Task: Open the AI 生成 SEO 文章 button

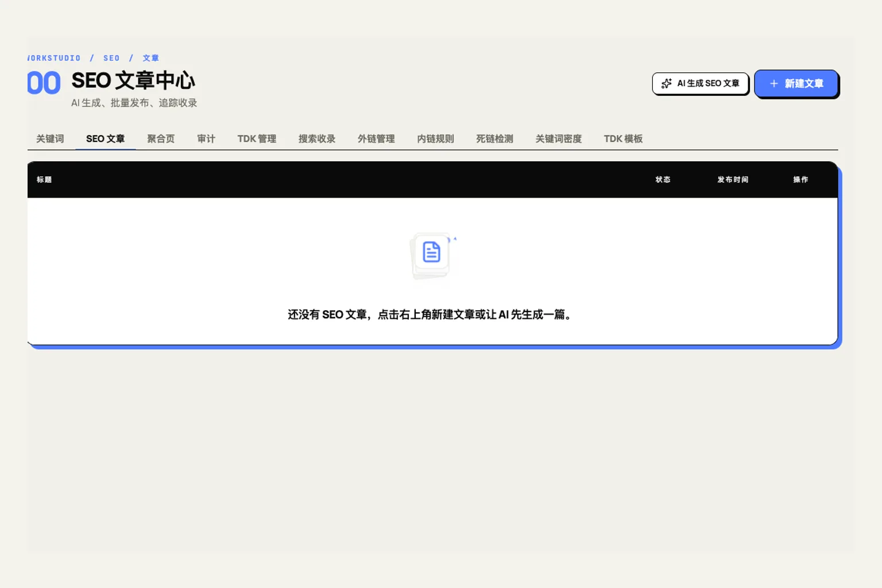Action: [700, 84]
